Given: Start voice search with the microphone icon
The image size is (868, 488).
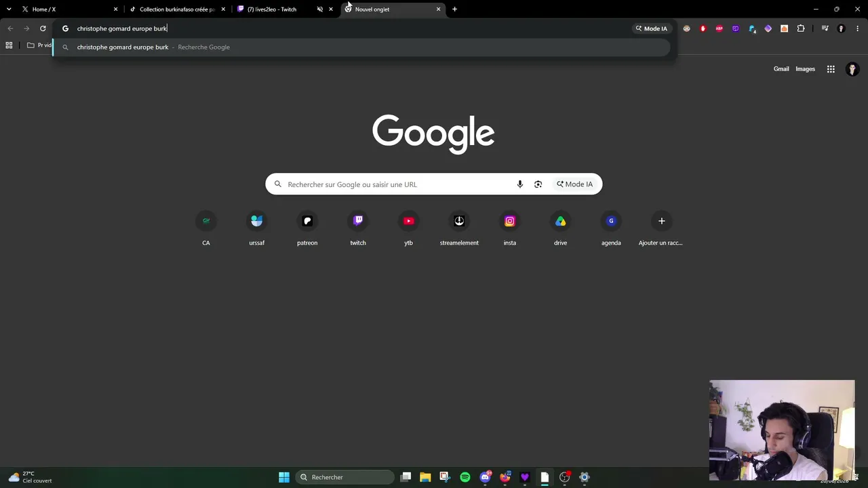Looking at the screenshot, I should (x=520, y=184).
